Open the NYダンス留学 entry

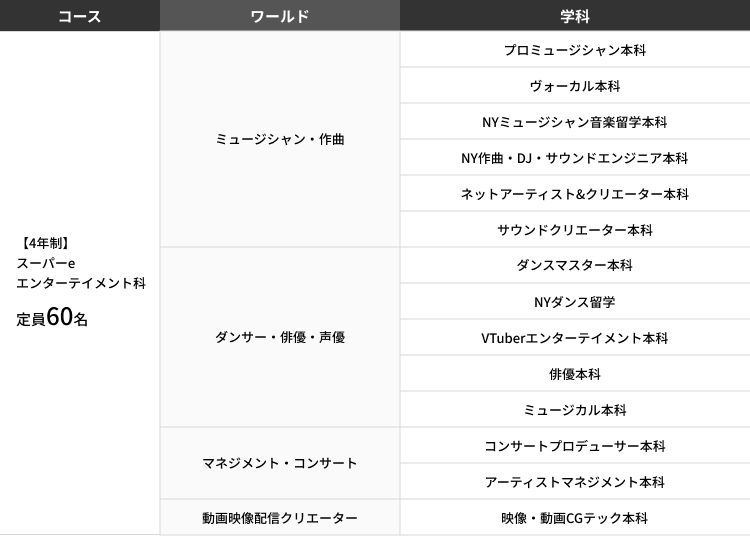tap(575, 302)
